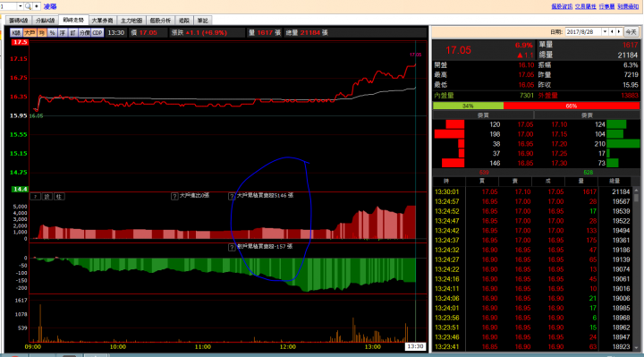Click ask price 17.10 with volume 124

(x=560, y=124)
